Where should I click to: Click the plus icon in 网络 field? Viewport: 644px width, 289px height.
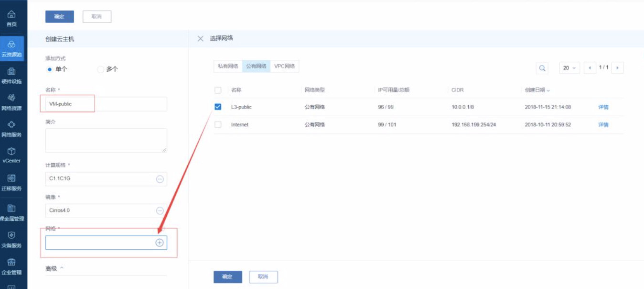coord(160,243)
